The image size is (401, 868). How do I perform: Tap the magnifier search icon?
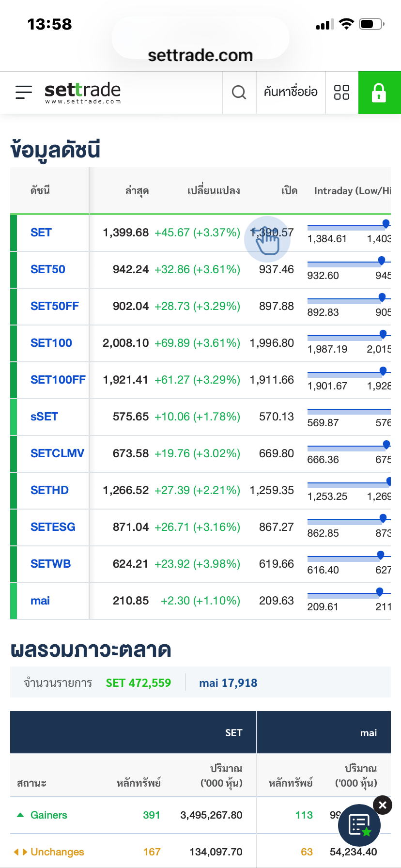tap(239, 92)
